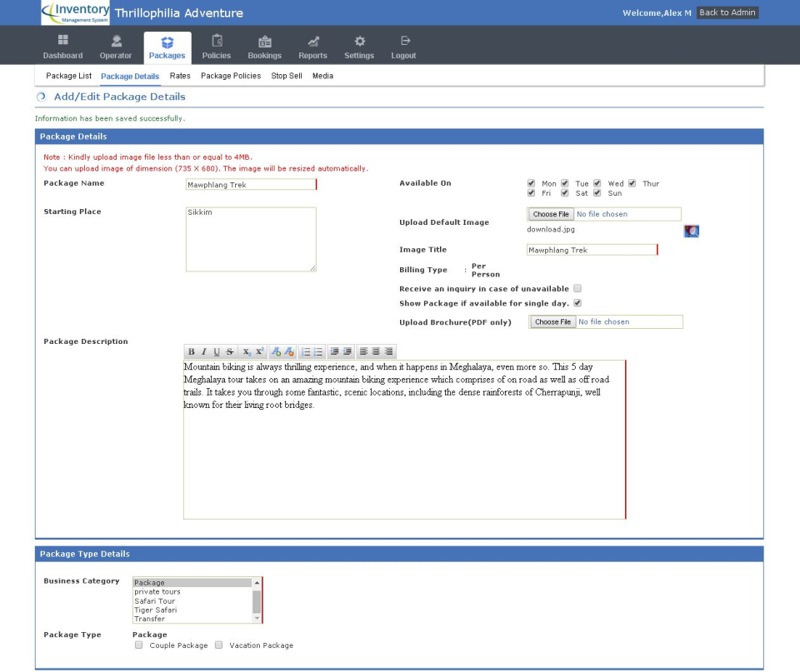This screenshot has width=800, height=672.
Task: Preview the uploaded download.jpg image
Action: tap(690, 231)
